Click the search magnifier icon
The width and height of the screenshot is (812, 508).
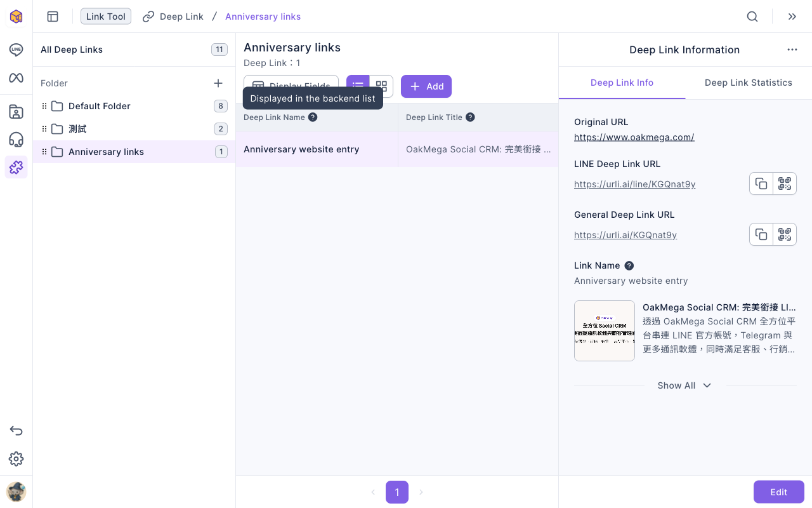click(752, 17)
